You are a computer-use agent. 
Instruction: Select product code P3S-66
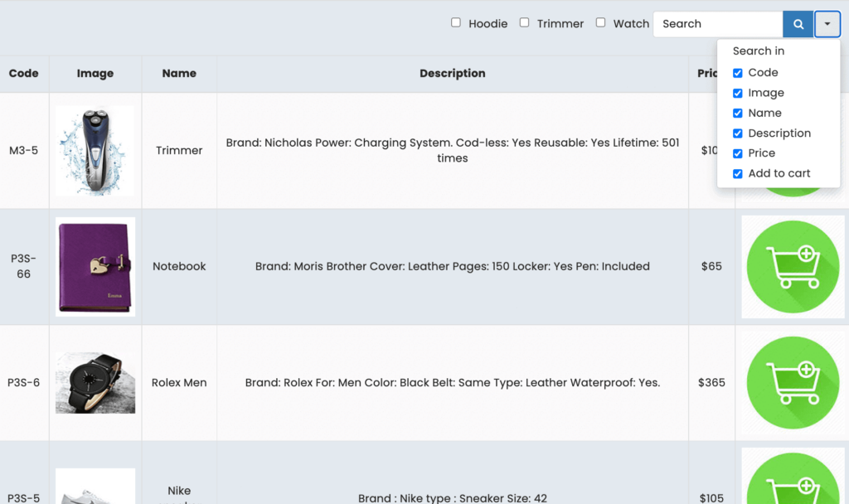pos(24,266)
